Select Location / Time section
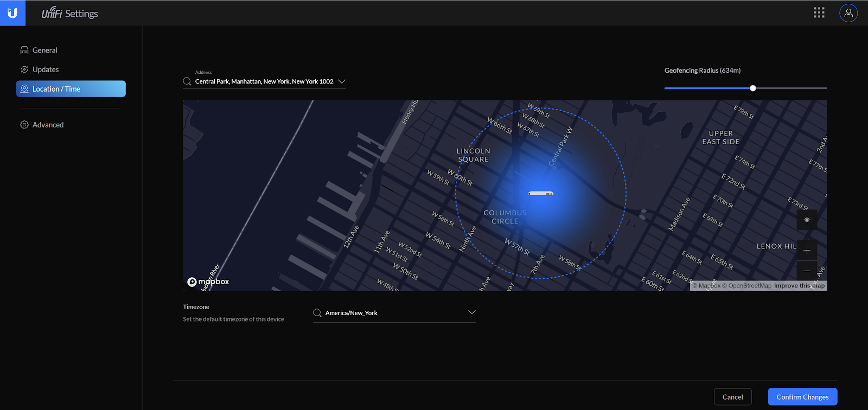The image size is (868, 410). point(71,89)
